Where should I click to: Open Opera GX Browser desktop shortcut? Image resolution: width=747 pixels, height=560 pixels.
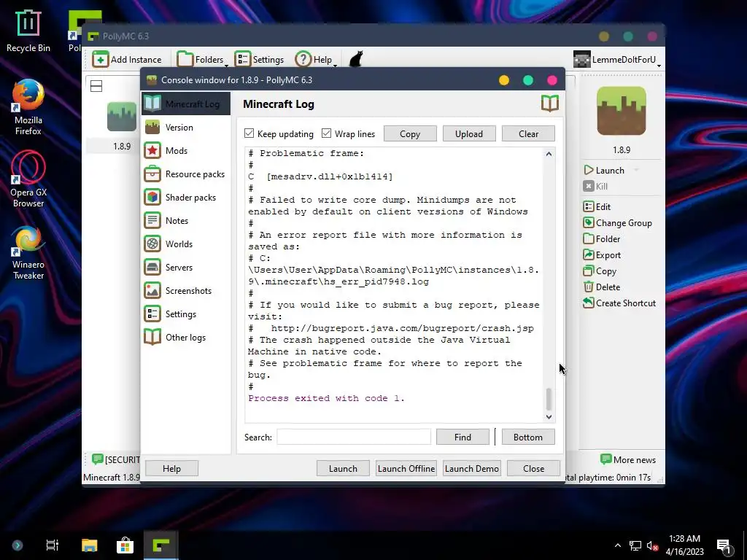pyautogui.click(x=28, y=179)
